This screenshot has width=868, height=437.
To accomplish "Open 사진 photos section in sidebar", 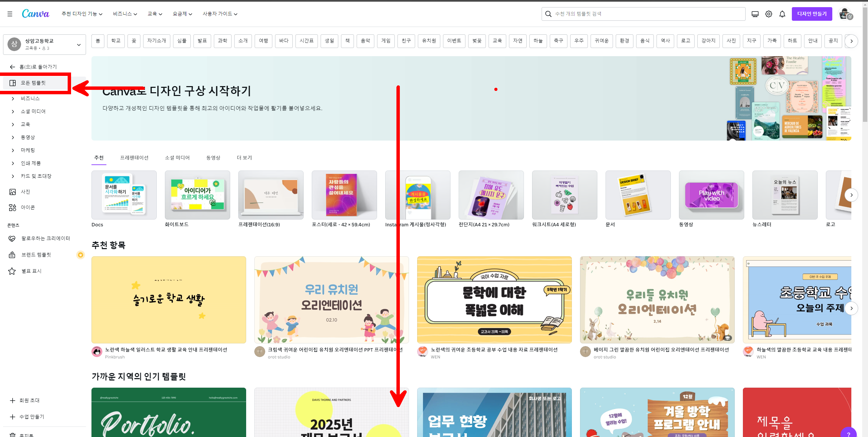I will pyautogui.click(x=25, y=192).
